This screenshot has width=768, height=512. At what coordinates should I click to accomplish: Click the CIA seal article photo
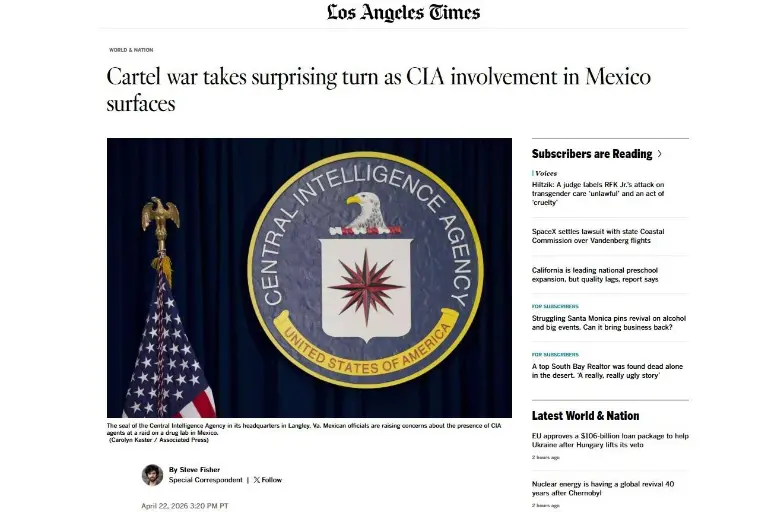click(x=309, y=278)
